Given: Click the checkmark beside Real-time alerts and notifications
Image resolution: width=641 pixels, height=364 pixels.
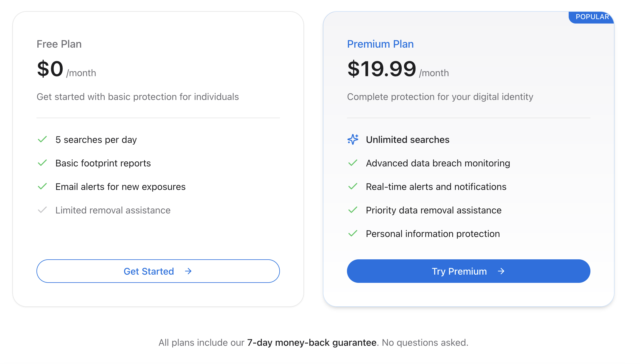Looking at the screenshot, I should [353, 186].
